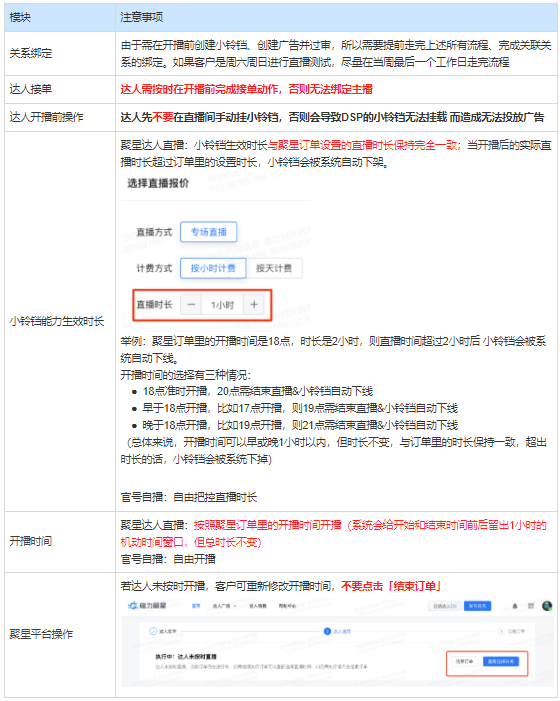Expand the 达人广场 dropdown in the navigation
Screen dimensions: 560x701
224,606
